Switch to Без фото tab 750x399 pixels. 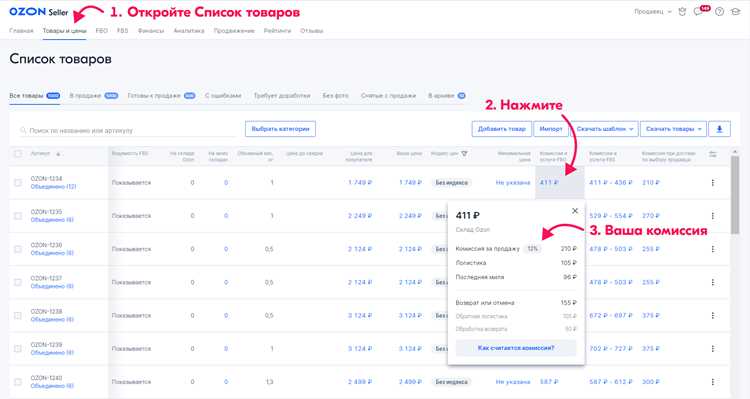coord(335,96)
